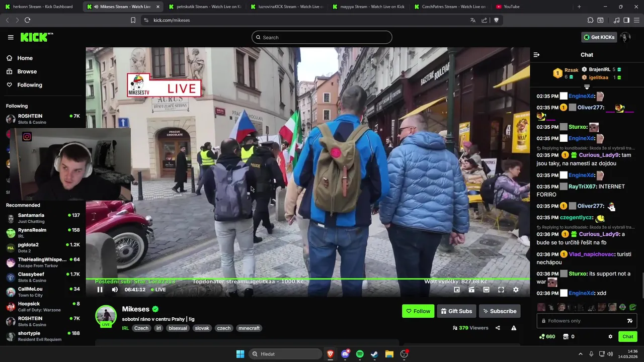Click the Gift Subs button
Screen dimensions: 644x362
pyautogui.click(x=456, y=311)
